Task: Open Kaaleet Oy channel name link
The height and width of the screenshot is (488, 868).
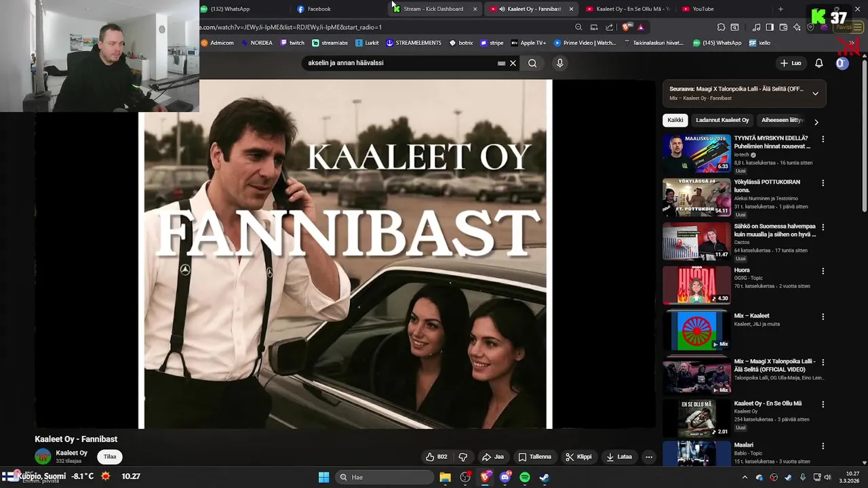Action: pyautogui.click(x=71, y=453)
